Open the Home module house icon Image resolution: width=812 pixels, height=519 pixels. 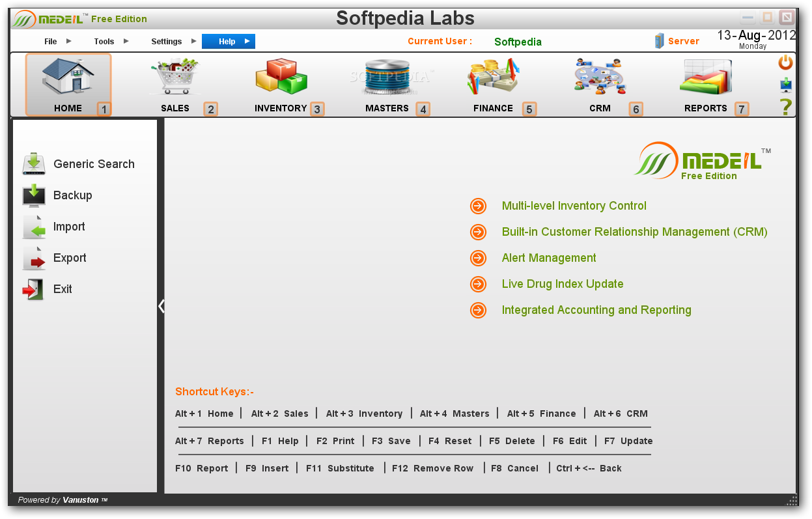coord(68,76)
